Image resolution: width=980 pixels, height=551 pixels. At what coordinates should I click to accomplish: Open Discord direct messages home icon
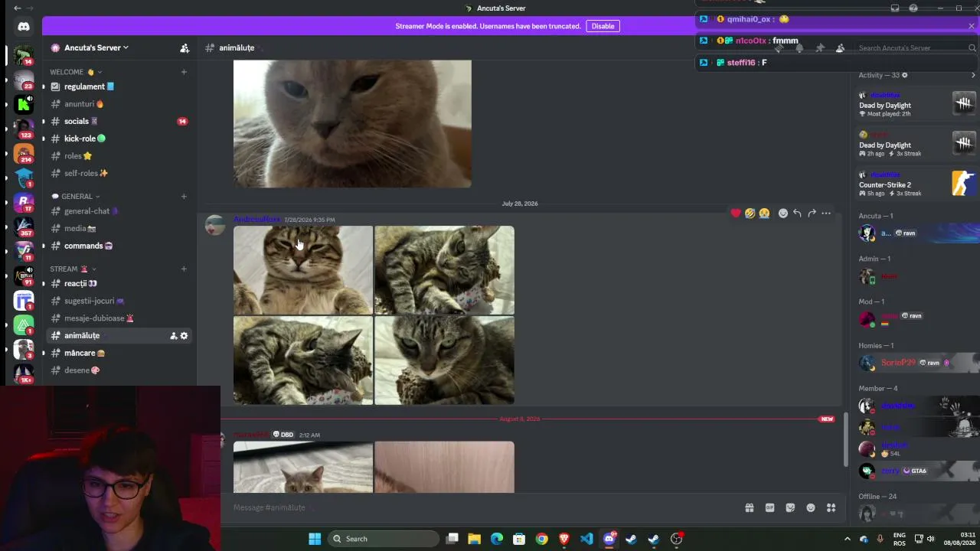pyautogui.click(x=24, y=27)
